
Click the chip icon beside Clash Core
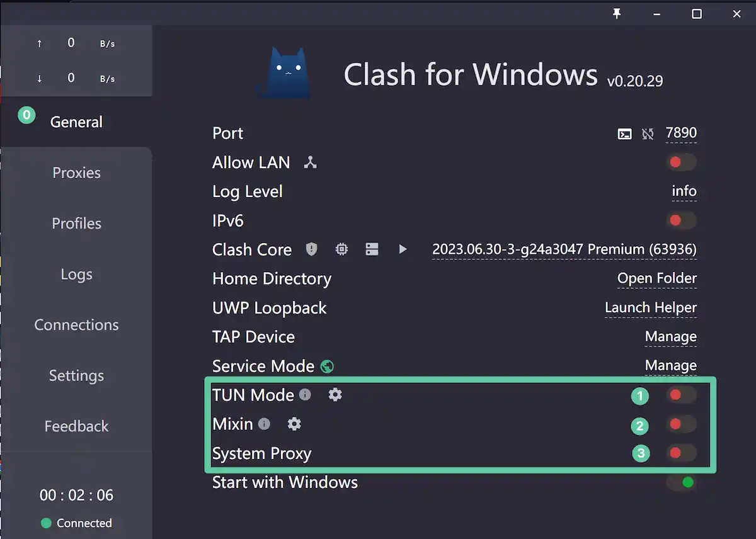(x=341, y=249)
